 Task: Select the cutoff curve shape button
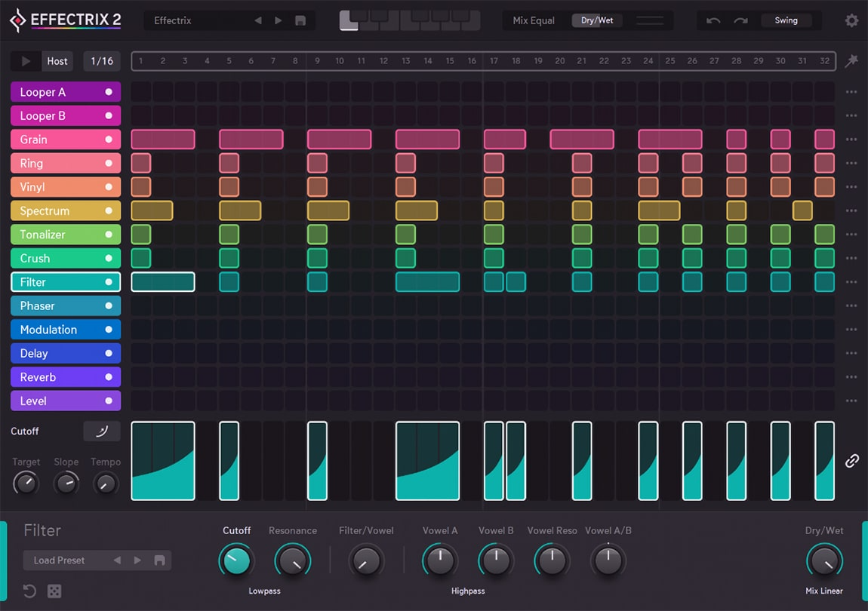(x=101, y=431)
